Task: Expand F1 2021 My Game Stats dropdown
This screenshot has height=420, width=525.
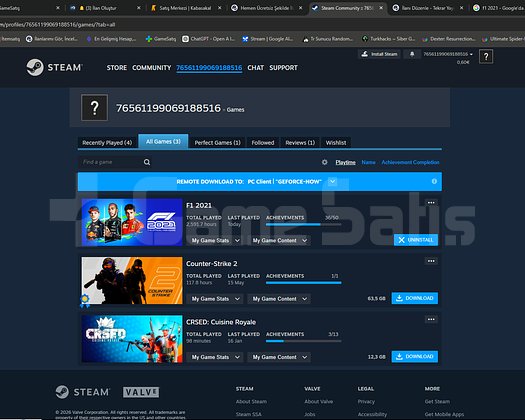Action: (216, 240)
